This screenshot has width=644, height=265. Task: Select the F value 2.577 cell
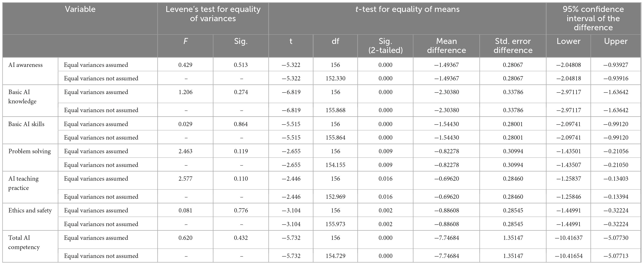point(185,179)
